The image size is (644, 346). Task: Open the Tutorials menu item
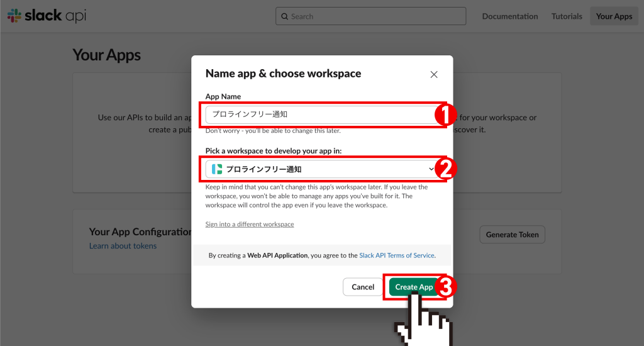click(x=567, y=16)
